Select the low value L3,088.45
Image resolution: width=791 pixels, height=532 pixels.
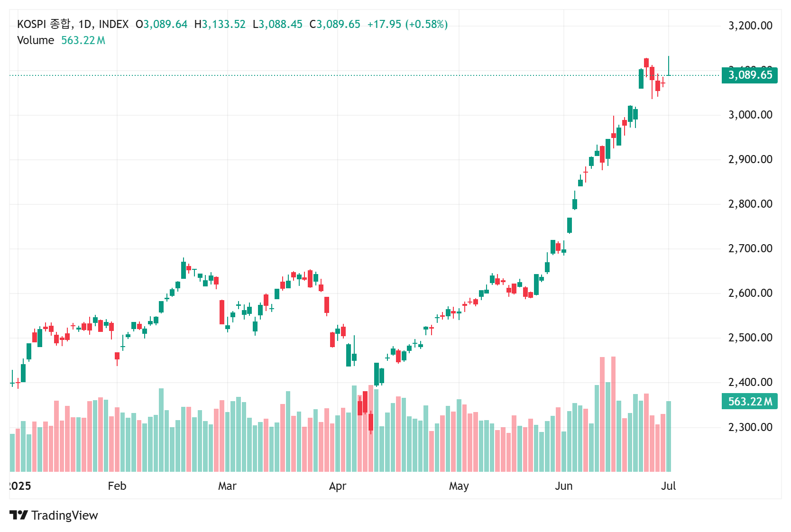pyautogui.click(x=277, y=24)
